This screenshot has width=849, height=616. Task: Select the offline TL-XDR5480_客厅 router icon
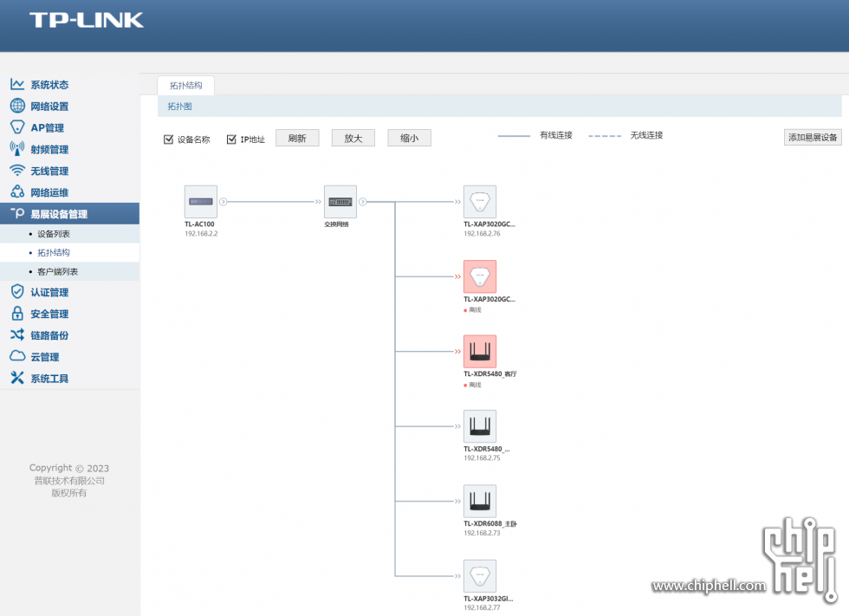(x=480, y=351)
